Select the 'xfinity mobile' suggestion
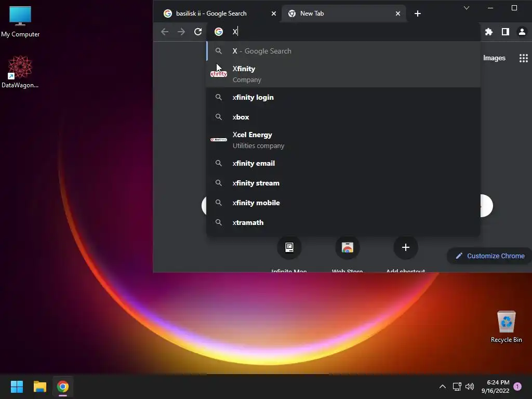Image resolution: width=532 pixels, height=399 pixels. [343, 203]
